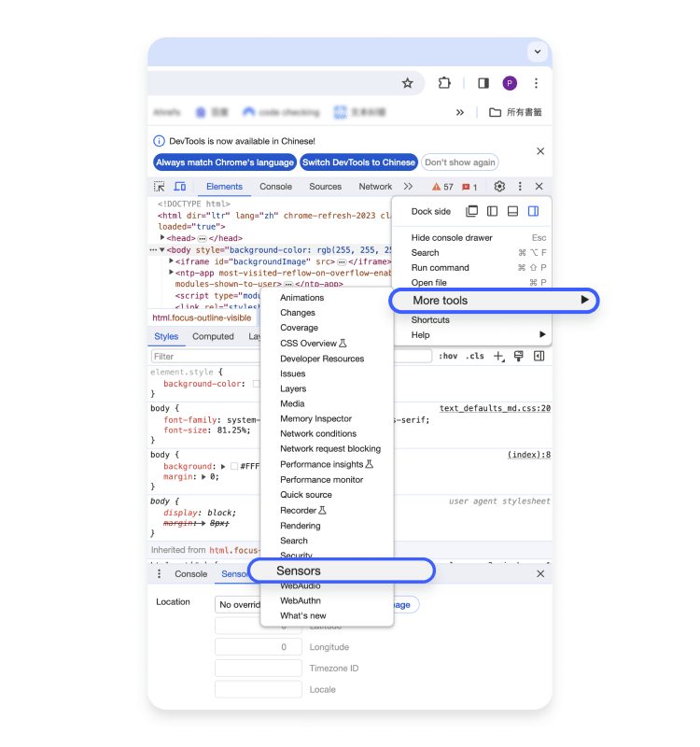700x747 pixels.
Task: Bookmark this page with the star icon
Action: (x=407, y=83)
